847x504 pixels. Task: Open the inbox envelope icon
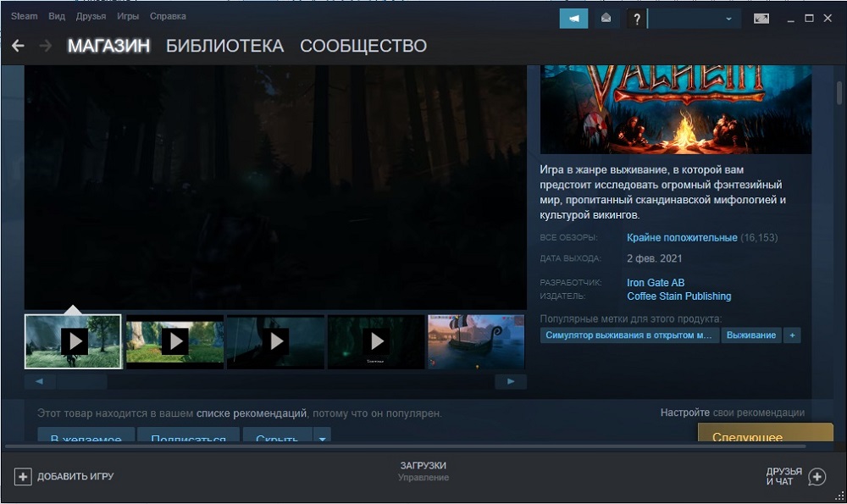click(x=606, y=18)
